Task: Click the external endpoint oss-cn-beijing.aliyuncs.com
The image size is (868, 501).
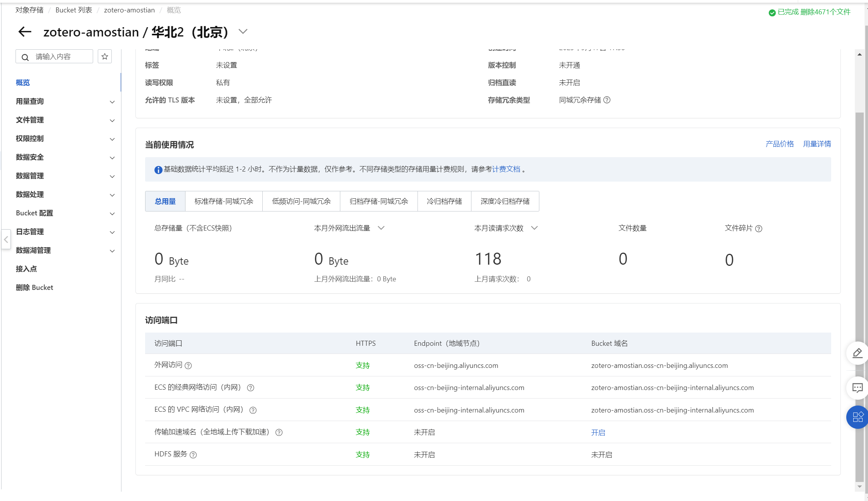Action: click(x=456, y=366)
